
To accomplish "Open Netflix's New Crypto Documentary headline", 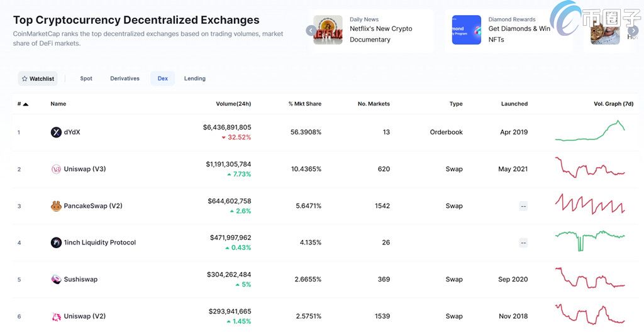I will 381,34.
